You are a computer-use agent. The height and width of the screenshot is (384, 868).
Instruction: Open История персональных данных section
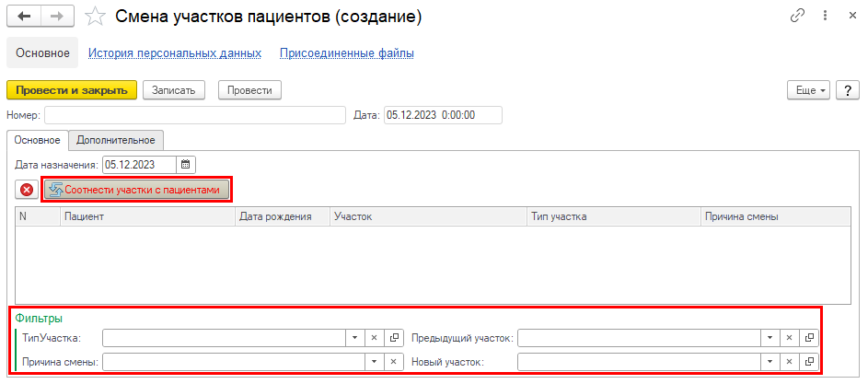175,53
